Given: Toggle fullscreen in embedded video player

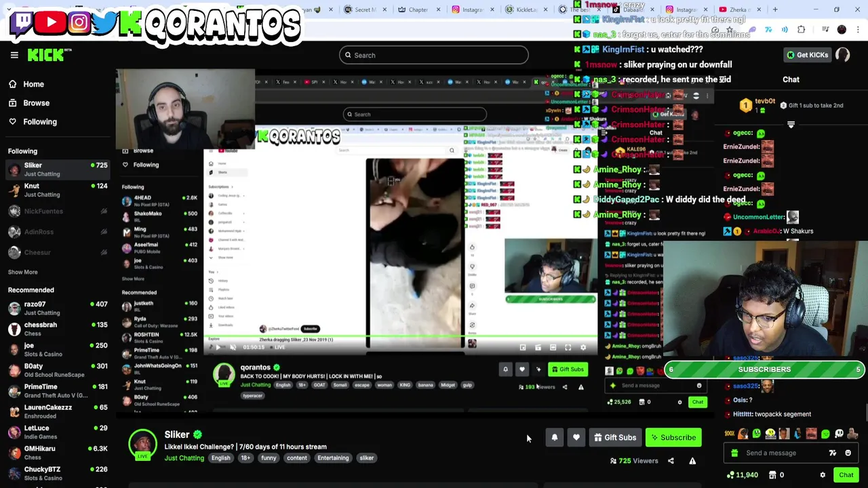Looking at the screenshot, I should click(568, 348).
